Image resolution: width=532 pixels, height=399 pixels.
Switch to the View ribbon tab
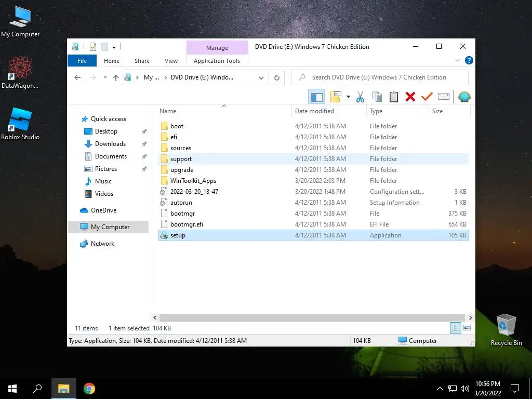(x=171, y=61)
